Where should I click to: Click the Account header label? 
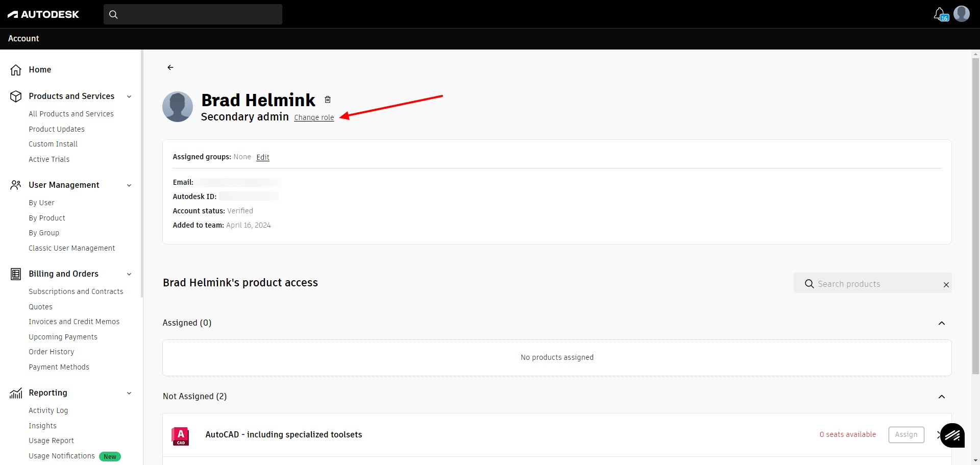pyautogui.click(x=23, y=38)
